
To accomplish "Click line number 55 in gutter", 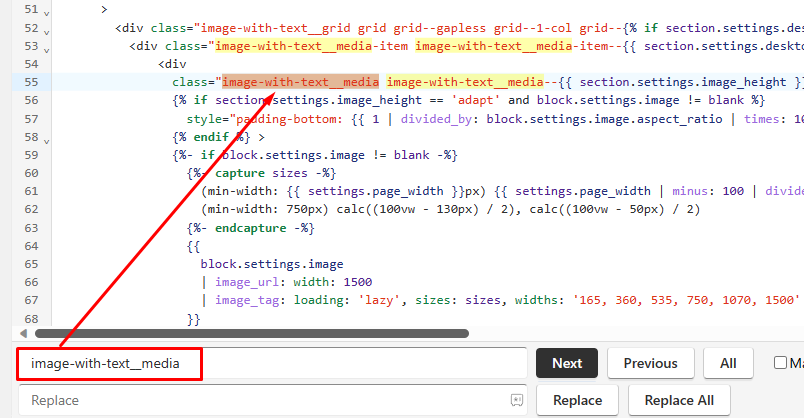I will point(31,82).
